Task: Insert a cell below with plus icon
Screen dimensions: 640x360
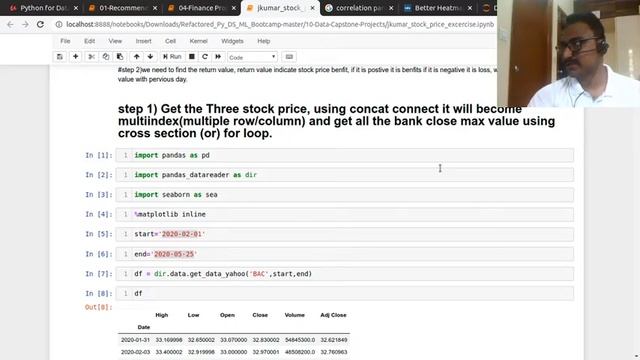Action: (76, 57)
